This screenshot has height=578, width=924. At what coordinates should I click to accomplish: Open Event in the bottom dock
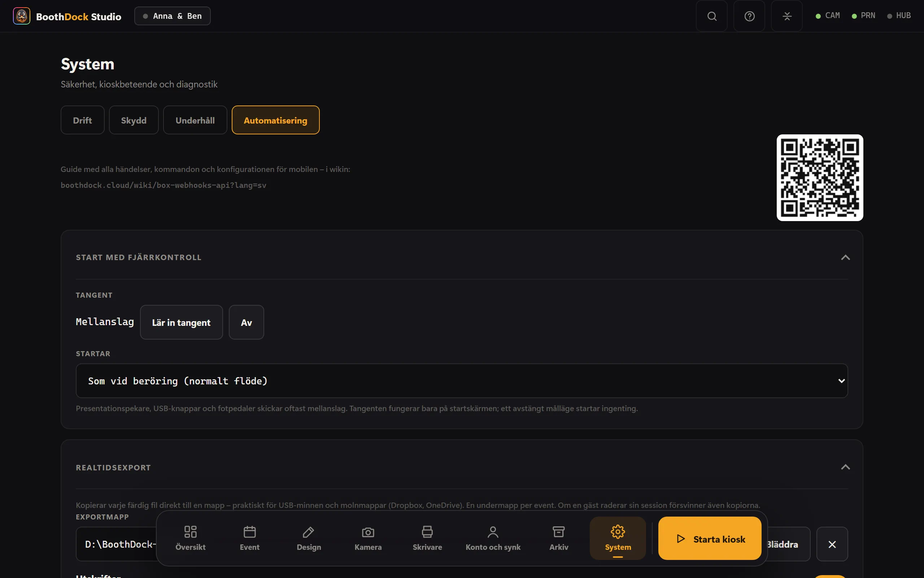[249, 538]
